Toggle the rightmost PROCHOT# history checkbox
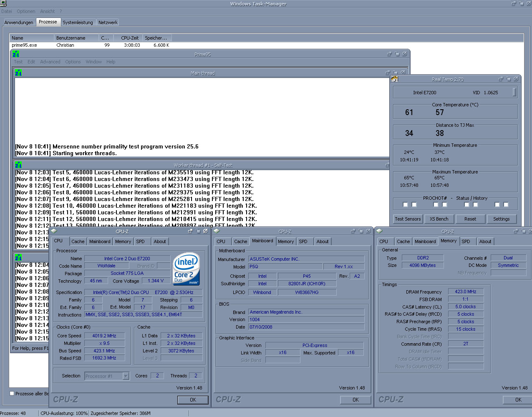532x417 pixels. pyautogui.click(x=506, y=204)
